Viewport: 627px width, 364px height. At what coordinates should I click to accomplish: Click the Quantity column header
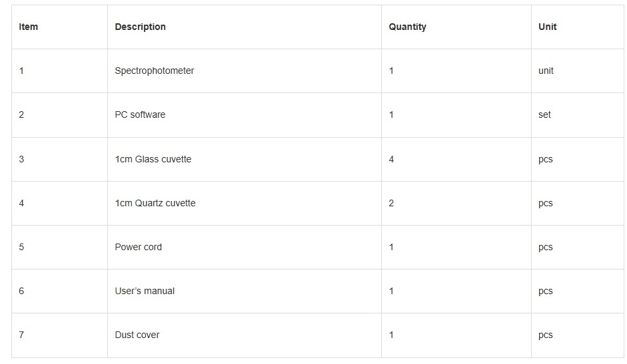[x=407, y=27]
